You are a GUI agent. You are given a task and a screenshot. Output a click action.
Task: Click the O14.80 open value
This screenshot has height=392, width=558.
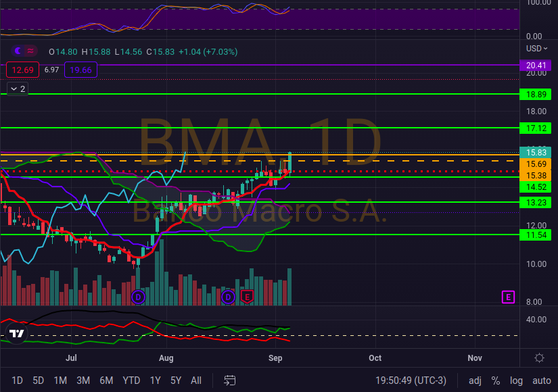pyautogui.click(x=63, y=52)
